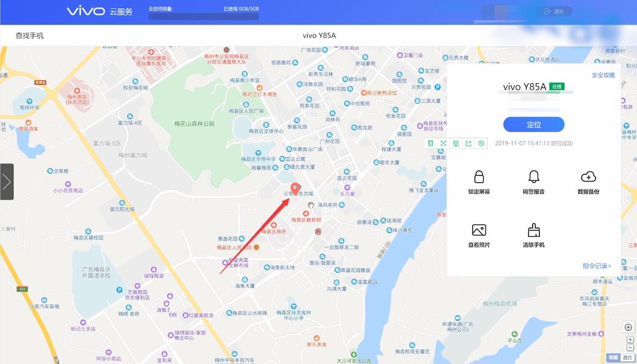637x364 pixels.
Task: Click the blue parking P marker near 芝展熙园
Action: [119, 290]
